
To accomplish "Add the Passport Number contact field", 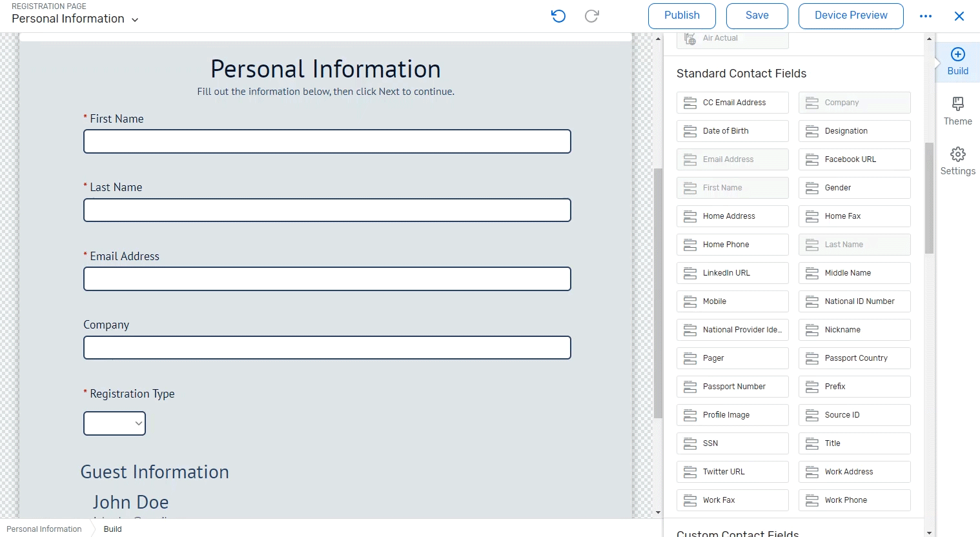I will [732, 386].
